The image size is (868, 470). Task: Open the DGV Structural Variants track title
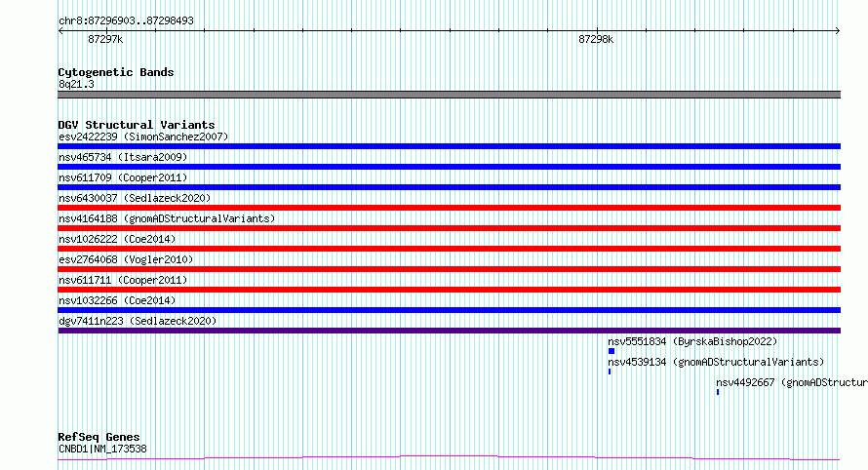[137, 125]
